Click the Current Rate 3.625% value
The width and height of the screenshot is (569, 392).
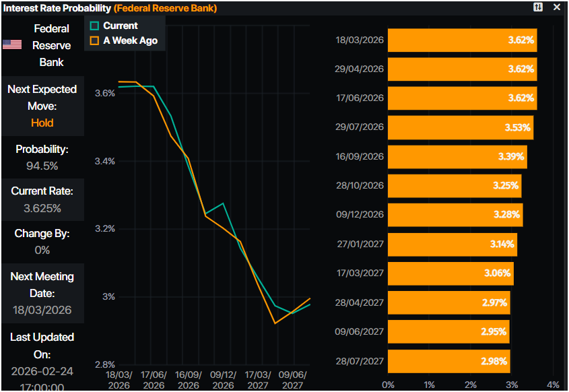(x=42, y=208)
